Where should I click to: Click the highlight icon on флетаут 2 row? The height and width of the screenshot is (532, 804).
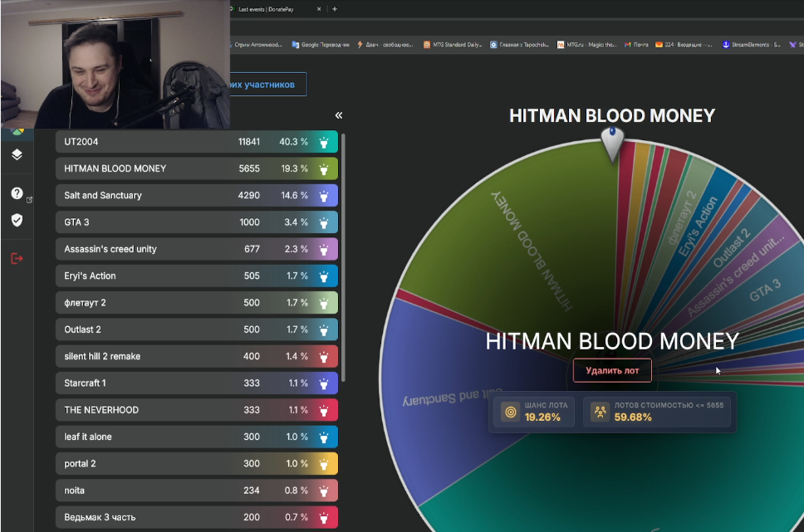click(324, 303)
